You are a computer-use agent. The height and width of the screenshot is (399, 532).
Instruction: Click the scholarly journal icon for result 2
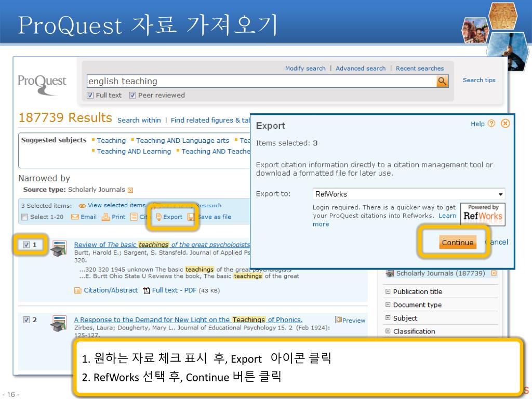click(59, 323)
